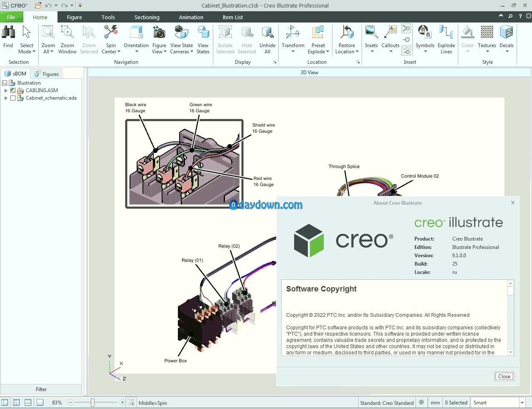Click the View State Cameras icon
Viewport: 532px width, 409px height.
[x=181, y=32]
